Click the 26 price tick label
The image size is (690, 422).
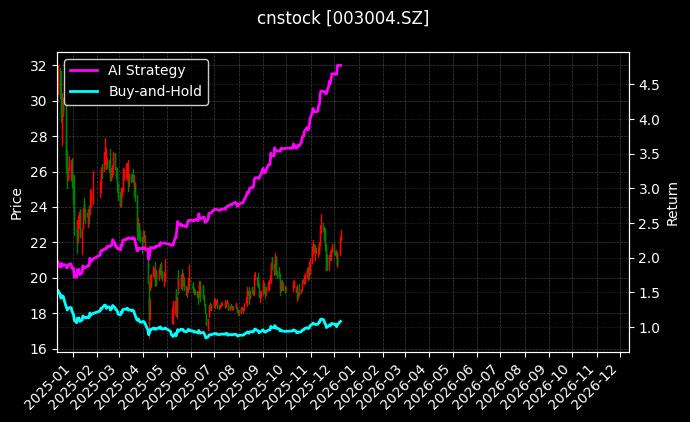pos(38,172)
